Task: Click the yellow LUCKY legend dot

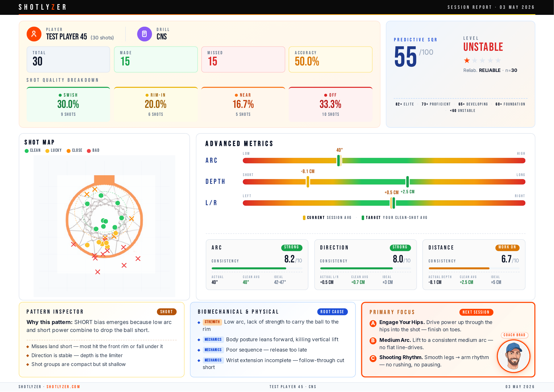Action: point(47,151)
